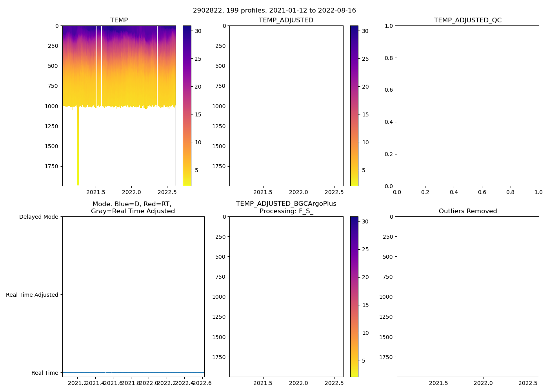The width and height of the screenshot is (549, 392).
Task: Click inside the empty TEMP_ADJUSTED_QC plot area
Action: pos(467,106)
